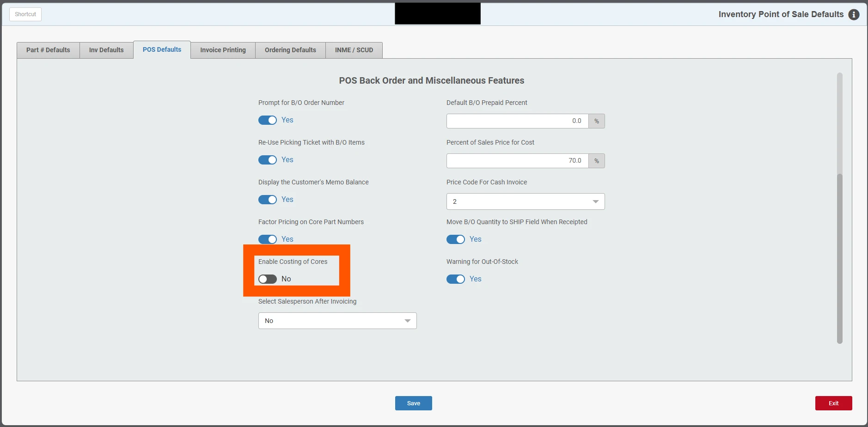868x427 pixels.
Task: Open Price Code For Cash Invoice dropdown
Action: 526,201
